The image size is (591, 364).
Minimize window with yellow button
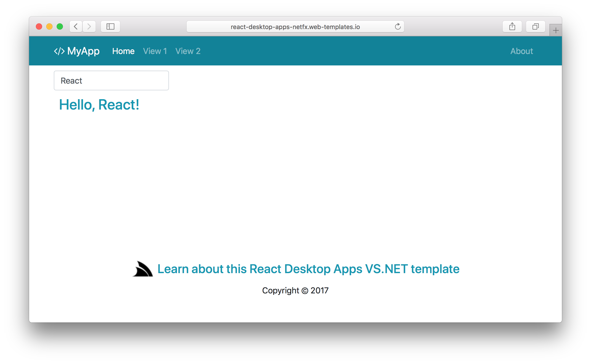(49, 26)
